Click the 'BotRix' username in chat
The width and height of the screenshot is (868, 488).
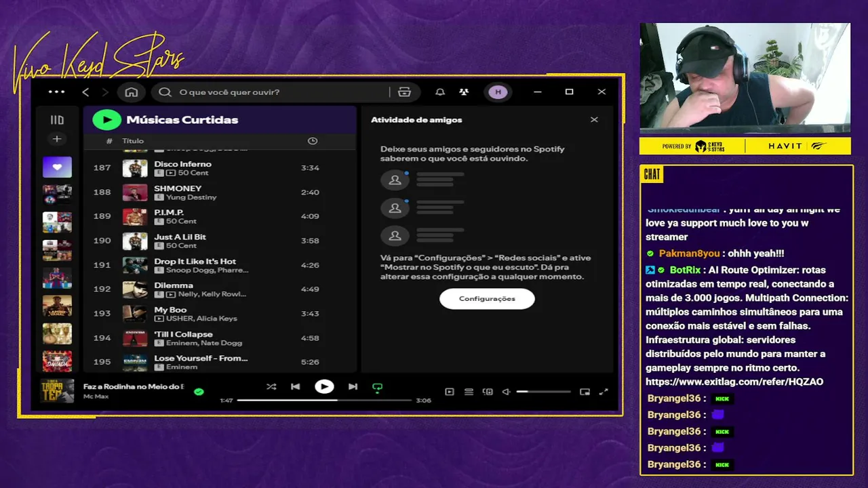685,270
